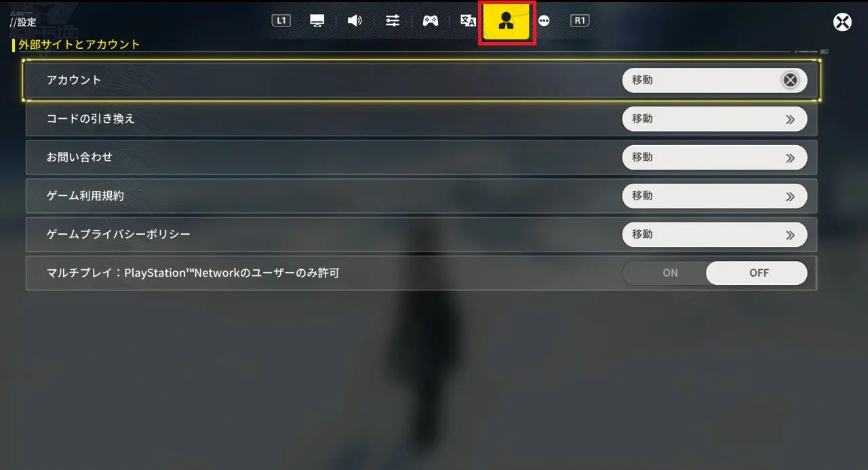The image size is (868, 470).
Task: Click the 移動 button in アカウント row
Action: (715, 80)
